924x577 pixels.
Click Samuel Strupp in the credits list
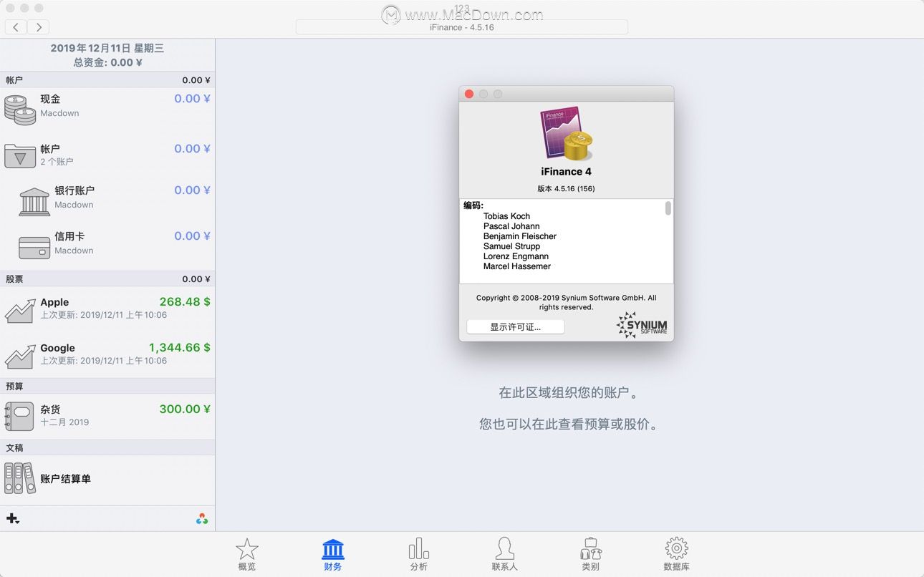pos(512,246)
